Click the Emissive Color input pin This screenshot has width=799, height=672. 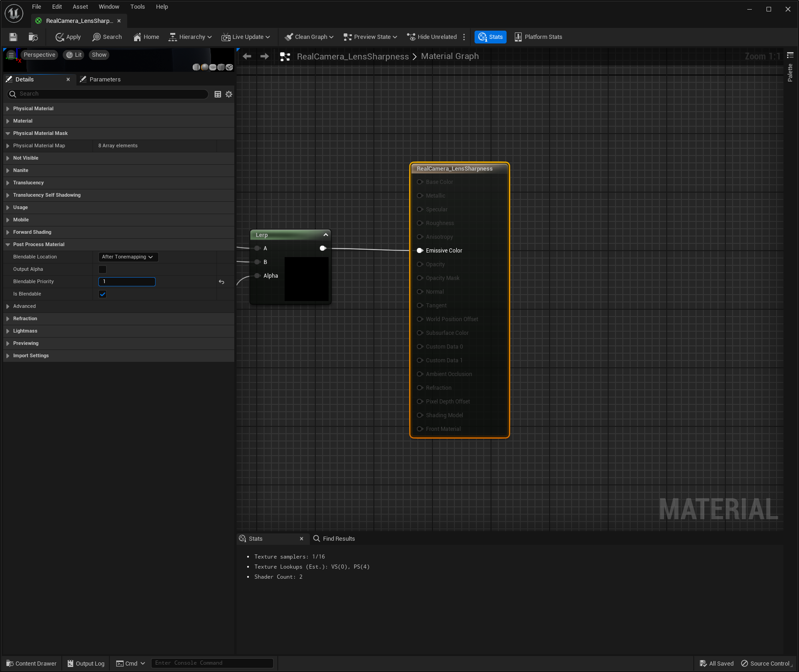coord(420,251)
